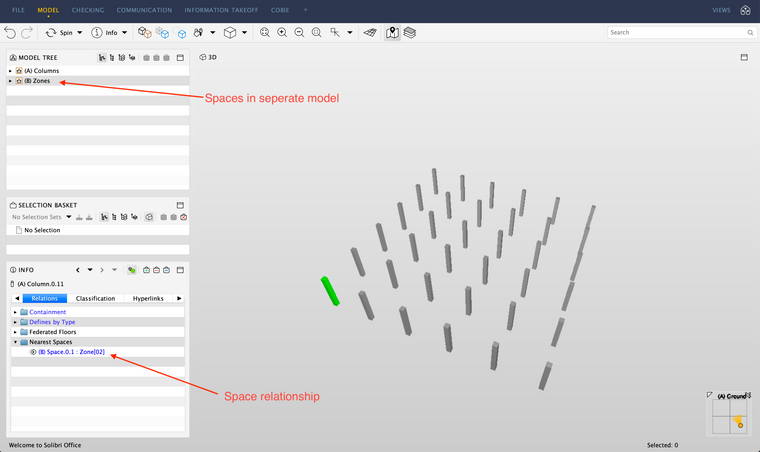Collapse the Nearest Spaces folder
Viewport: 760px width, 452px height.
[x=16, y=342]
